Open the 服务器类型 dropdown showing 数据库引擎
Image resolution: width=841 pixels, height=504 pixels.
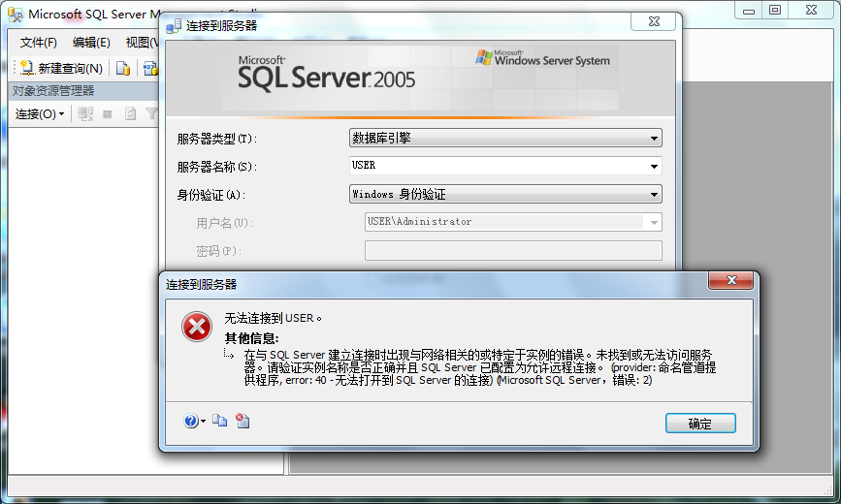coord(505,138)
